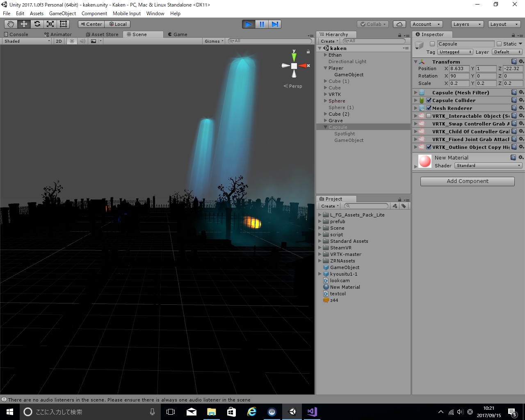
Task: Open the GameObject menu
Action: pyautogui.click(x=62, y=14)
